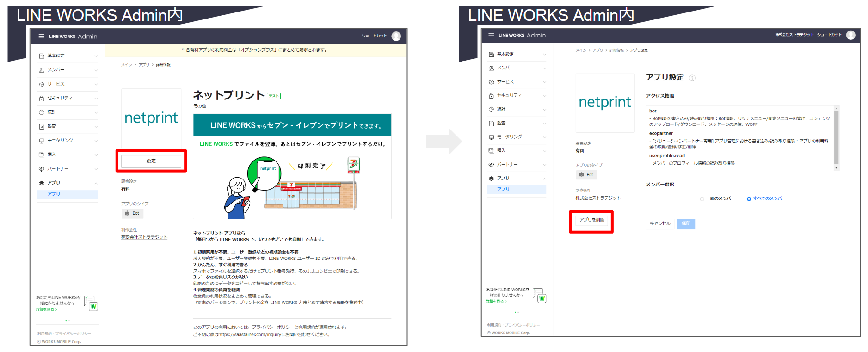Expand 統計 chevron in right window
Viewport: 868px width, 352px height.
tap(545, 110)
